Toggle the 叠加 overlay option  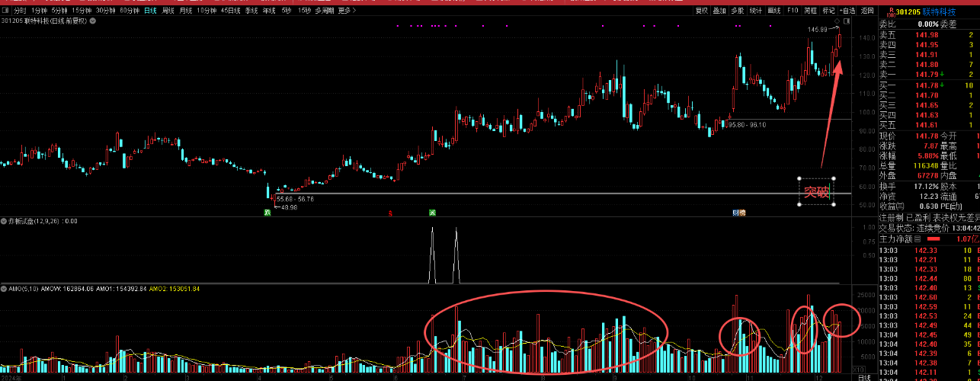point(719,11)
